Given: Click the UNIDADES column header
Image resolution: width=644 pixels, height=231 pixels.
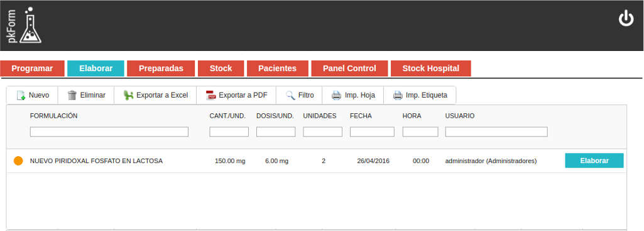Looking at the screenshot, I should pos(320,116).
